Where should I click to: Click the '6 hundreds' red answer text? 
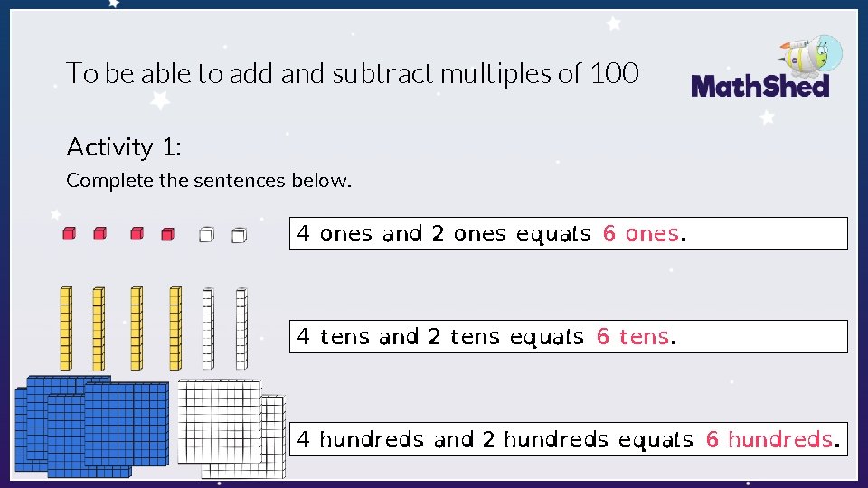[769, 439]
